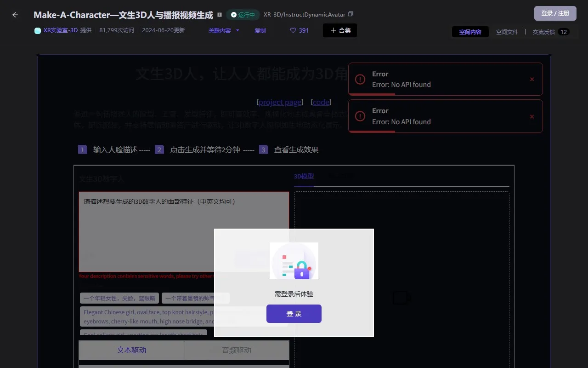The image size is (588, 368).
Task: Open the code link
Action: pos(321,102)
